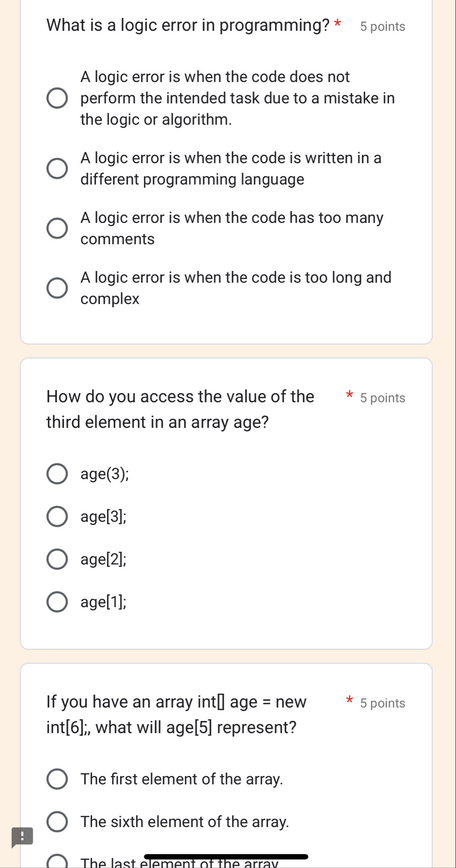
Task: Choose the age[3]; answer
Action: point(57,517)
